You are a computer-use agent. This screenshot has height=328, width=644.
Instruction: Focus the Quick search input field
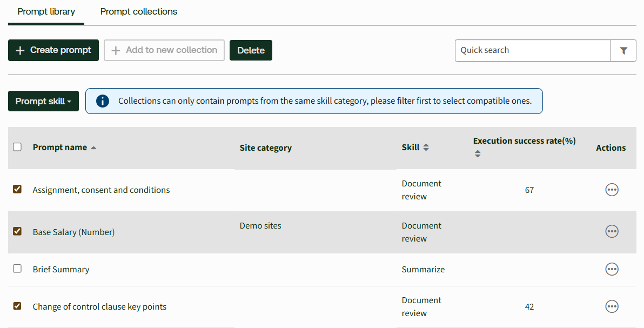[x=533, y=50]
